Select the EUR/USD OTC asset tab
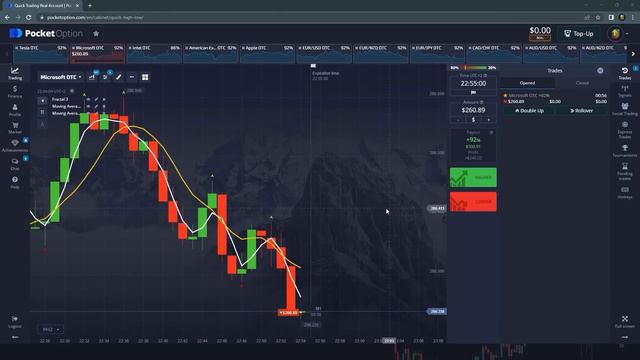Screen dimensions: 640x360 [324, 53]
